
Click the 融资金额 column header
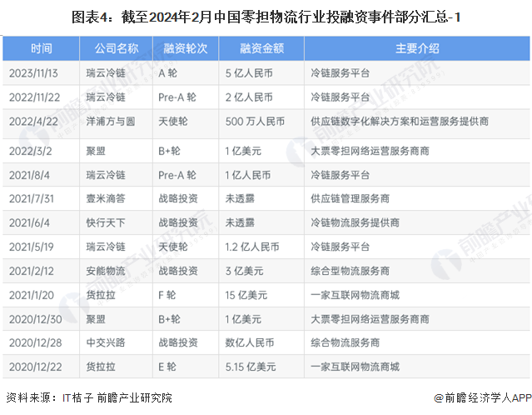coord(261,48)
